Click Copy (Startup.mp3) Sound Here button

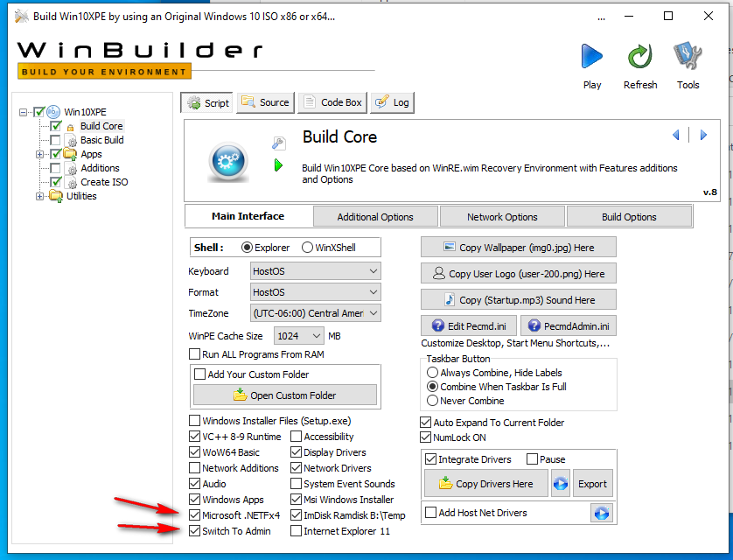(519, 299)
